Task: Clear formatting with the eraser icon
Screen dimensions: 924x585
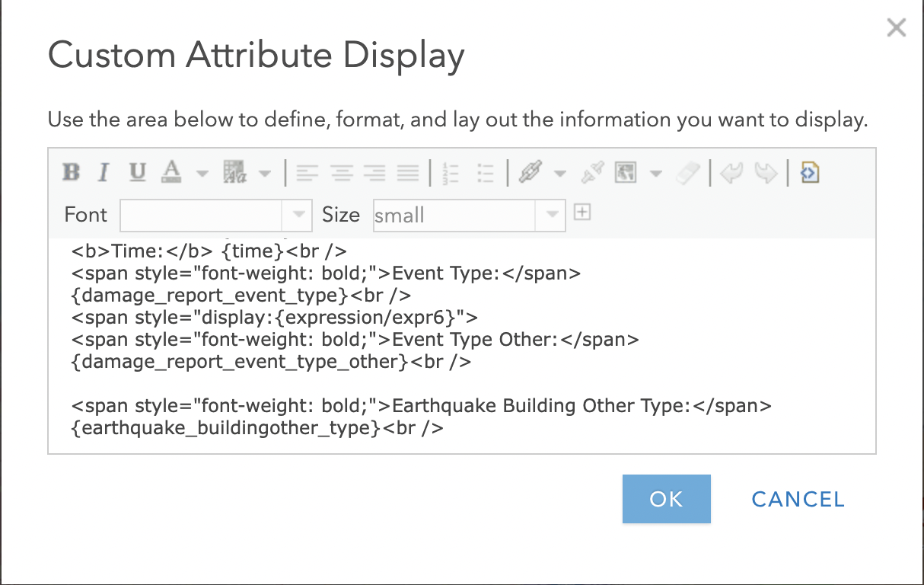Action: pos(687,173)
